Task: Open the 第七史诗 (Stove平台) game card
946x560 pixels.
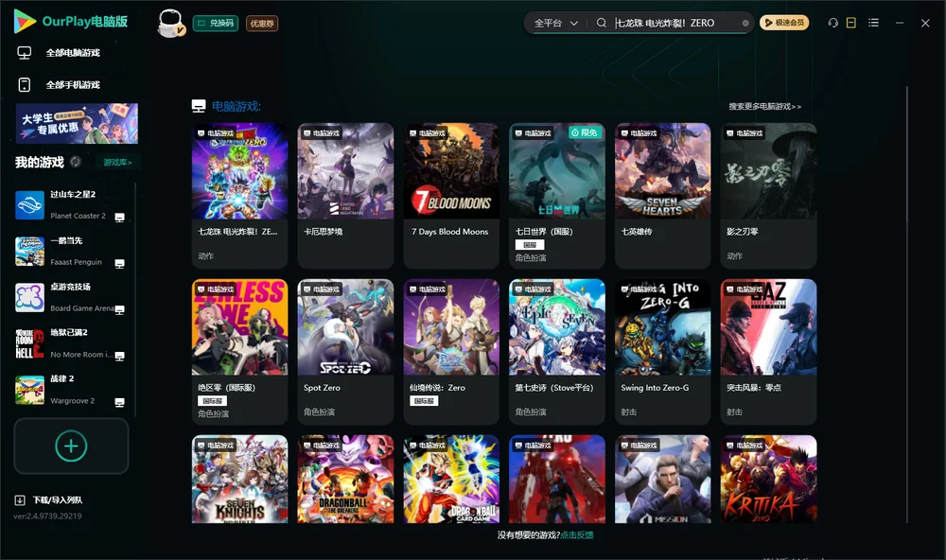Action: coord(557,352)
